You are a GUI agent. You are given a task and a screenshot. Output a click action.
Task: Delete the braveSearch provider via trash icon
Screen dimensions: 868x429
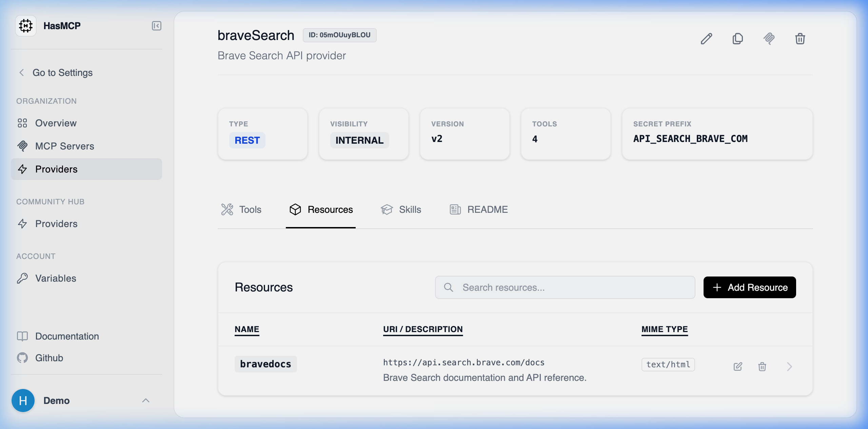800,39
